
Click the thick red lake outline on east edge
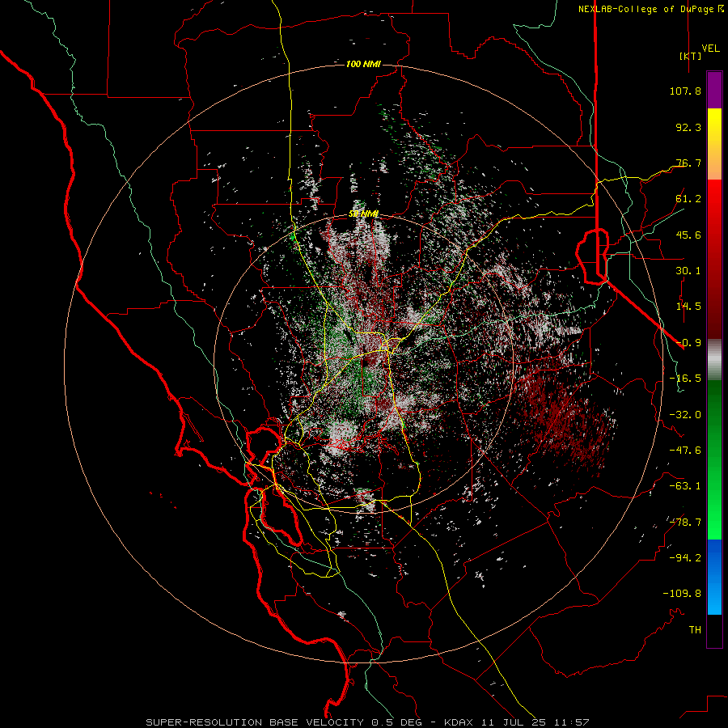592,256
